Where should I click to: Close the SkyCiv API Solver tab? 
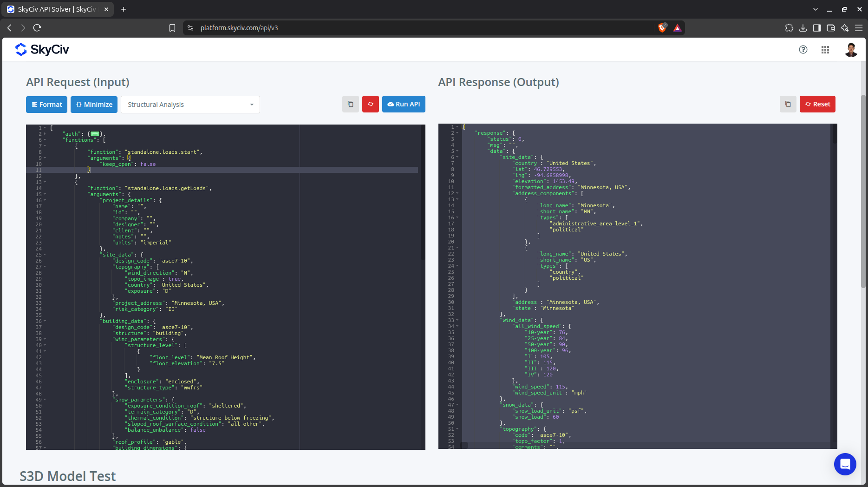[106, 9]
